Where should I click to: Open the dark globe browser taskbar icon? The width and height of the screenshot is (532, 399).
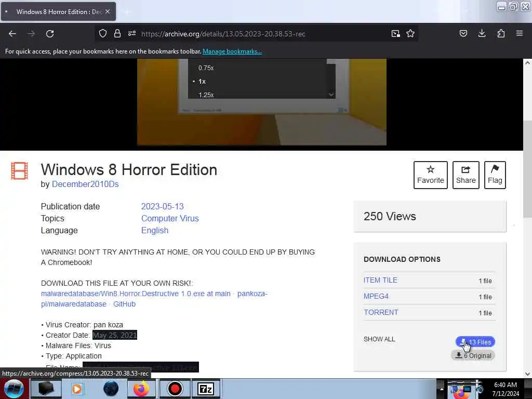(111, 389)
